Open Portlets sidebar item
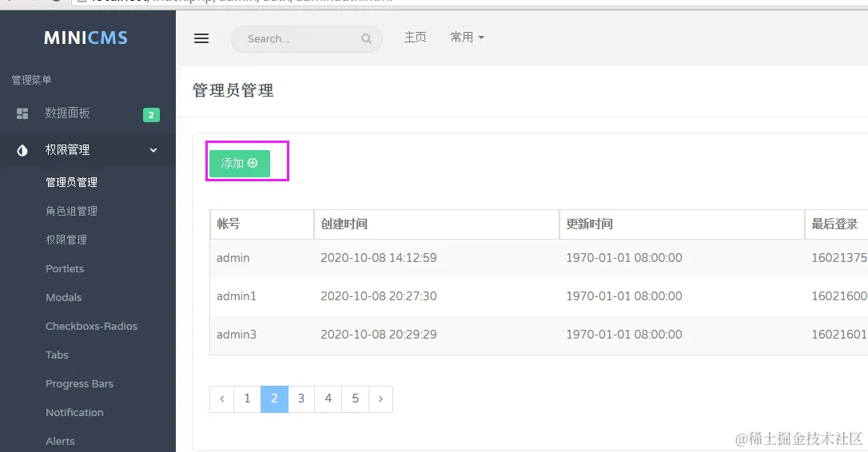 [x=65, y=268]
